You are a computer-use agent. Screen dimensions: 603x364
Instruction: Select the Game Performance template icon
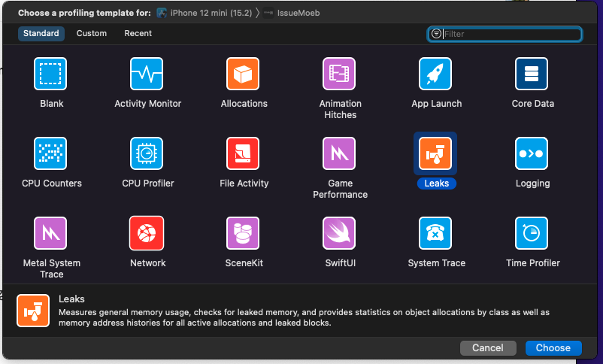[339, 153]
